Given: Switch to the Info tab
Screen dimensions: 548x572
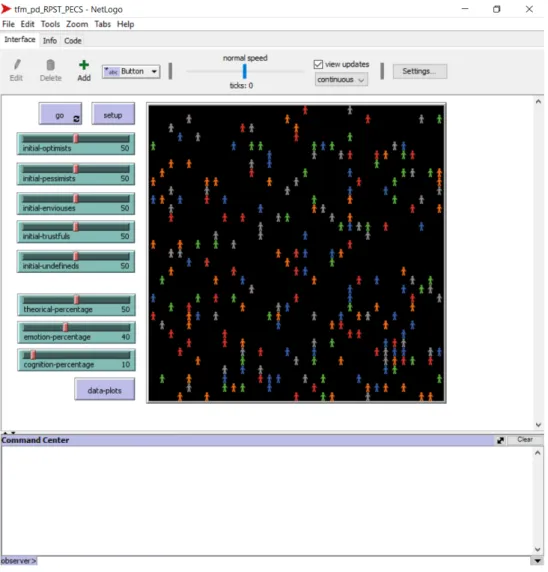Looking at the screenshot, I should [x=50, y=40].
